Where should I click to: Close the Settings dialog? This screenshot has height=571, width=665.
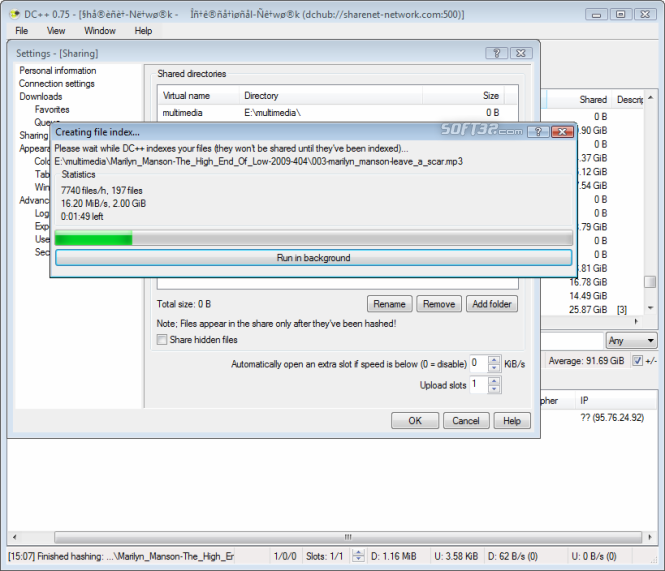521,53
